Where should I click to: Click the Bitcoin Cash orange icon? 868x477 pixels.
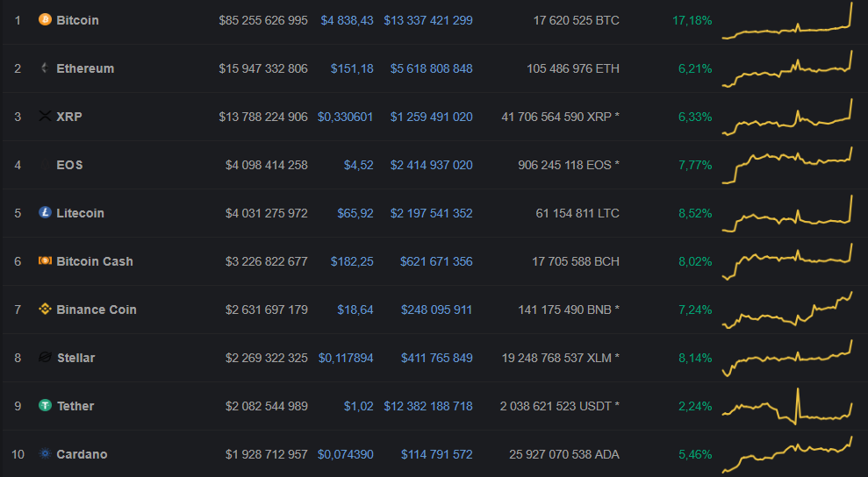click(x=46, y=260)
